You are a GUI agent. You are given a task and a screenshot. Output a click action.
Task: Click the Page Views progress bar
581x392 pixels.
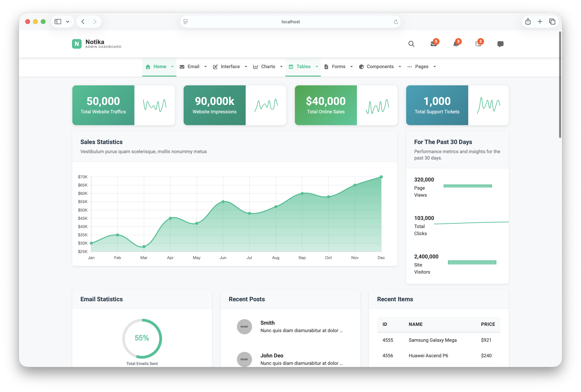point(468,186)
